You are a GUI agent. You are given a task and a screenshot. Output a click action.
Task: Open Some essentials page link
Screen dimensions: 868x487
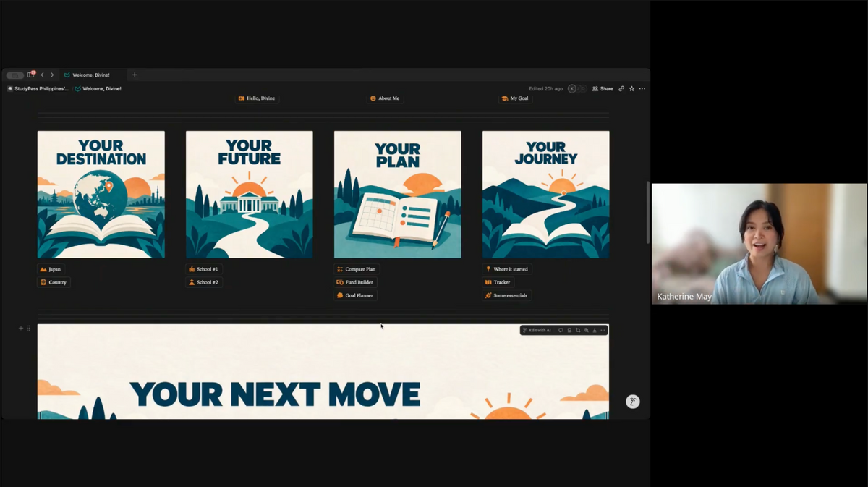pos(507,295)
